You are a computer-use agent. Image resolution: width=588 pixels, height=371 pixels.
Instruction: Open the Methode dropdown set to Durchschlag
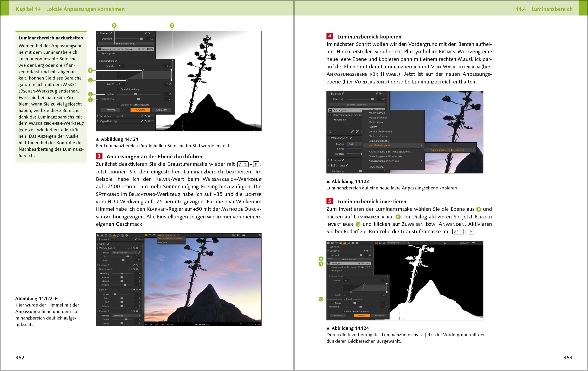[126, 316]
